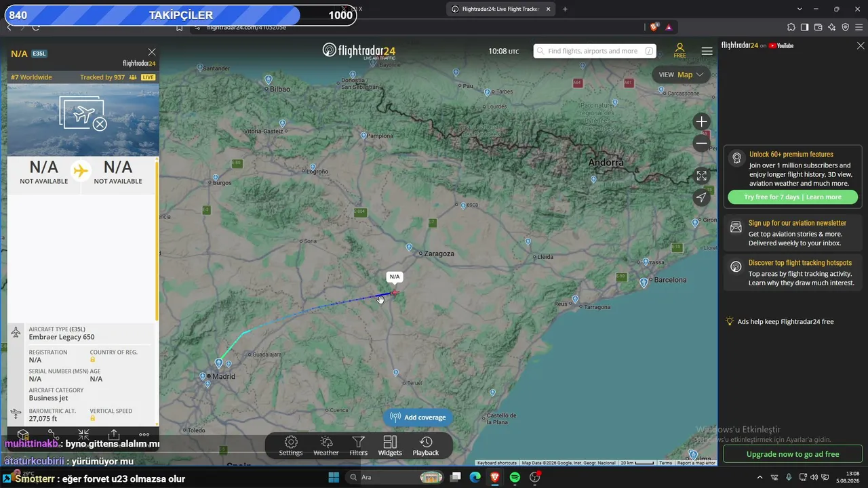This screenshot has width=868, height=488.
Task: Click the Add coverage button
Action: click(x=418, y=418)
